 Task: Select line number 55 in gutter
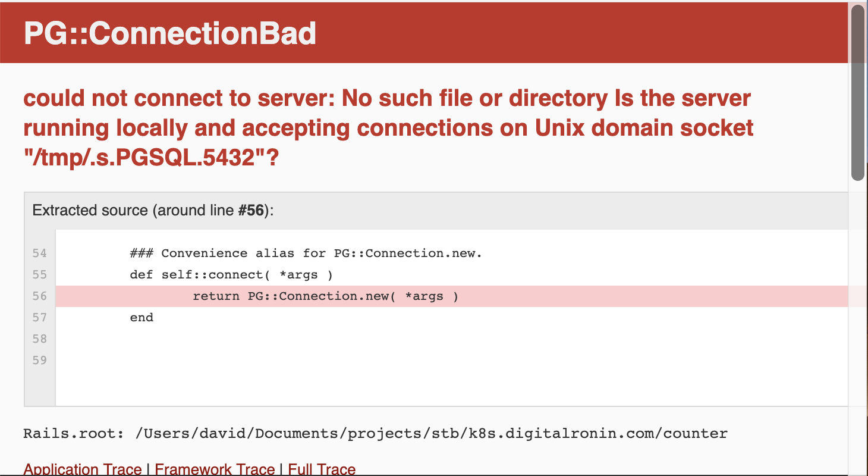coord(39,275)
